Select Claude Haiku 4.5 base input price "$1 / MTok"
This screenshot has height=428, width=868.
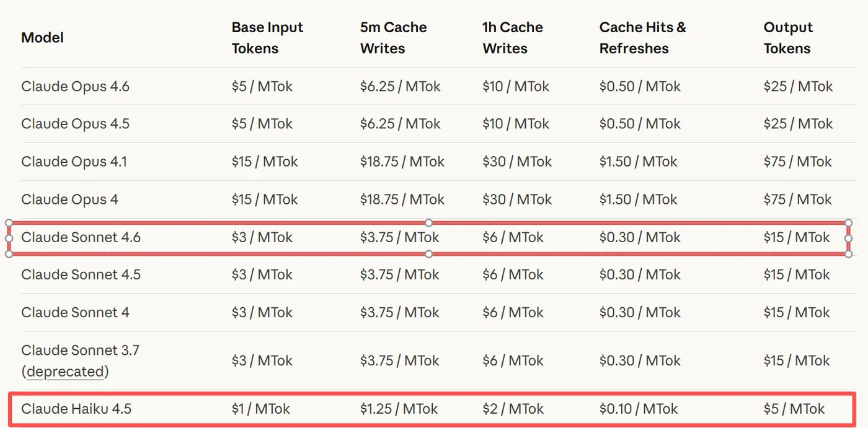tap(260, 409)
